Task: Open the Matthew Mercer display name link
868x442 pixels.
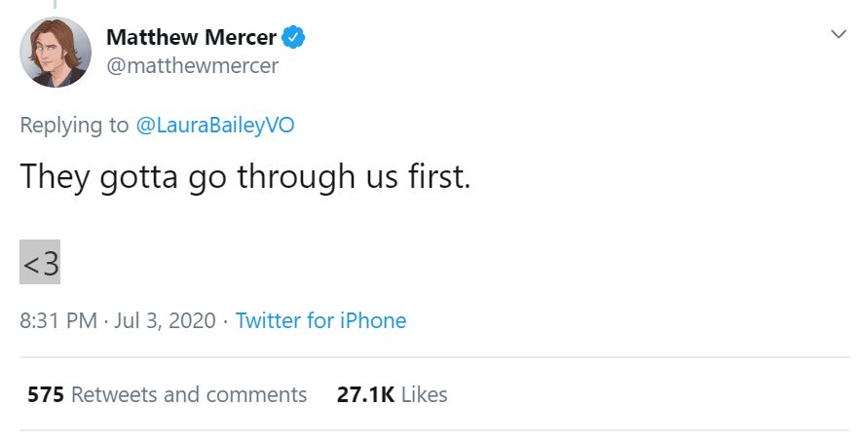Action: click(x=191, y=38)
